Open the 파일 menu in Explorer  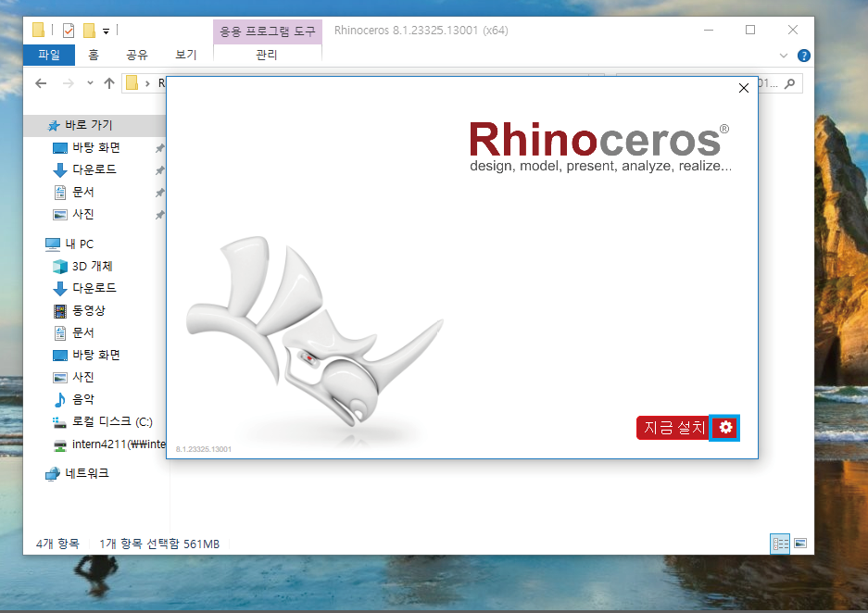click(x=49, y=55)
